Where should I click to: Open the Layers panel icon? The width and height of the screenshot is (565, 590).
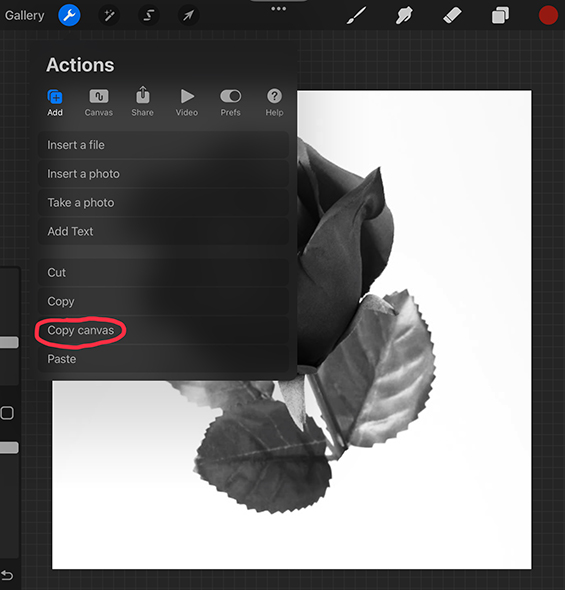[500, 16]
